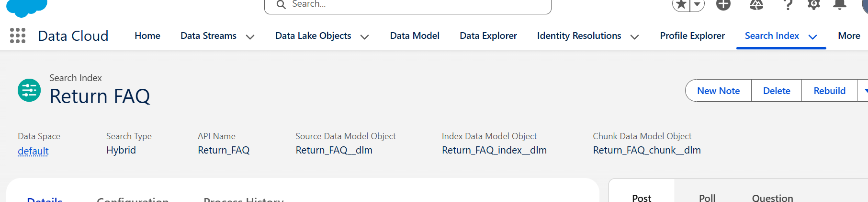Go to the Data Model tab
868x202 pixels.
click(415, 36)
